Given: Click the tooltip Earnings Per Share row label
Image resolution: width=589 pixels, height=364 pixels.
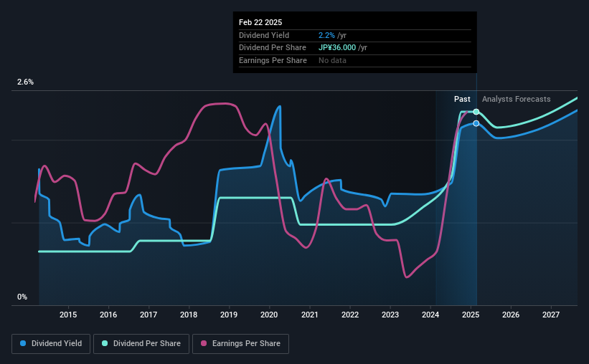Looking at the screenshot, I should [x=273, y=60].
